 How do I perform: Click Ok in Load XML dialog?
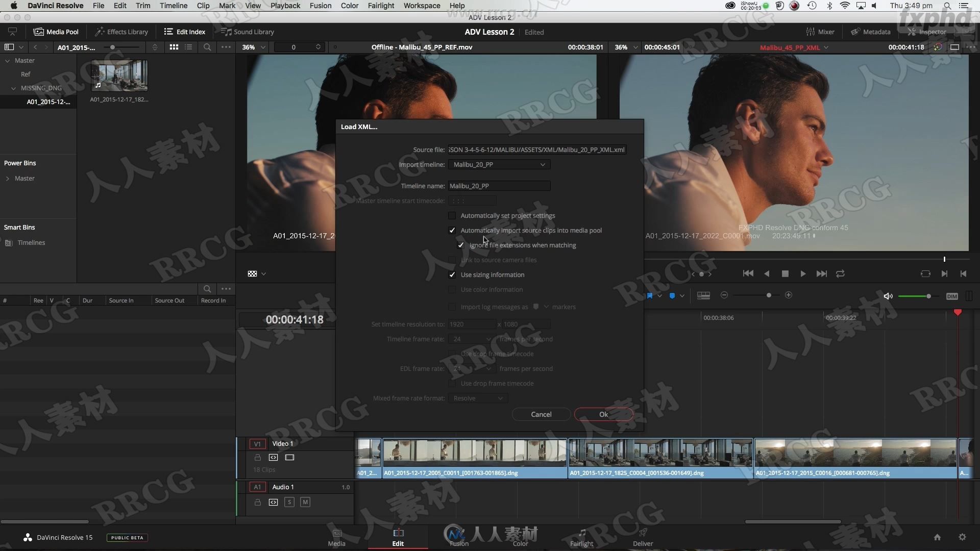pos(603,415)
